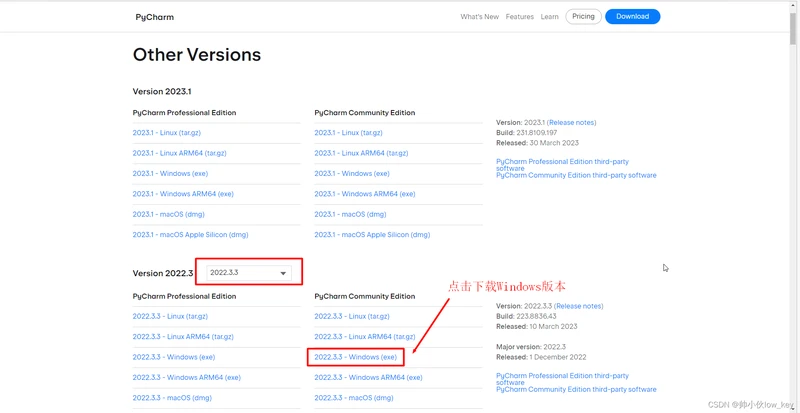This screenshot has height=413, width=800.
Task: Click the Version 2023.1 heading
Action: click(162, 92)
